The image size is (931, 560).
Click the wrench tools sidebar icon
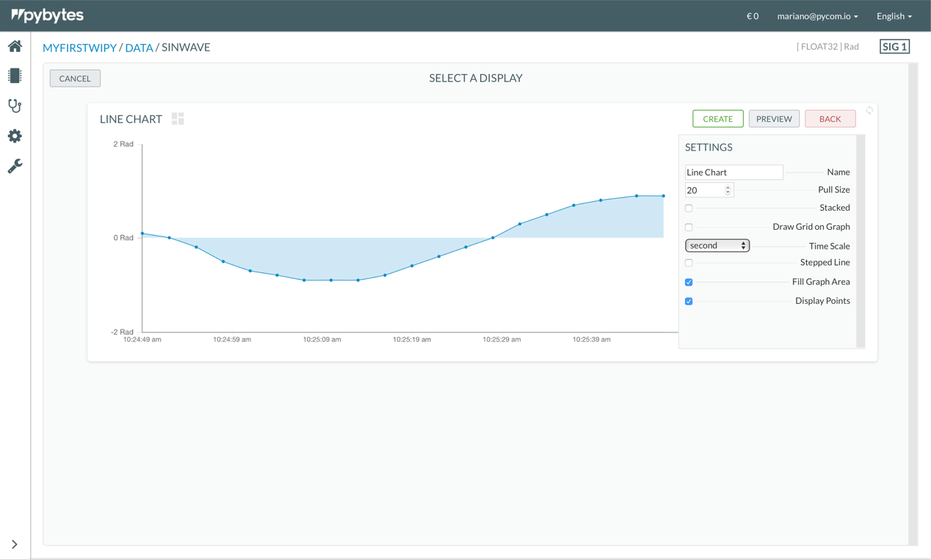[x=15, y=167]
